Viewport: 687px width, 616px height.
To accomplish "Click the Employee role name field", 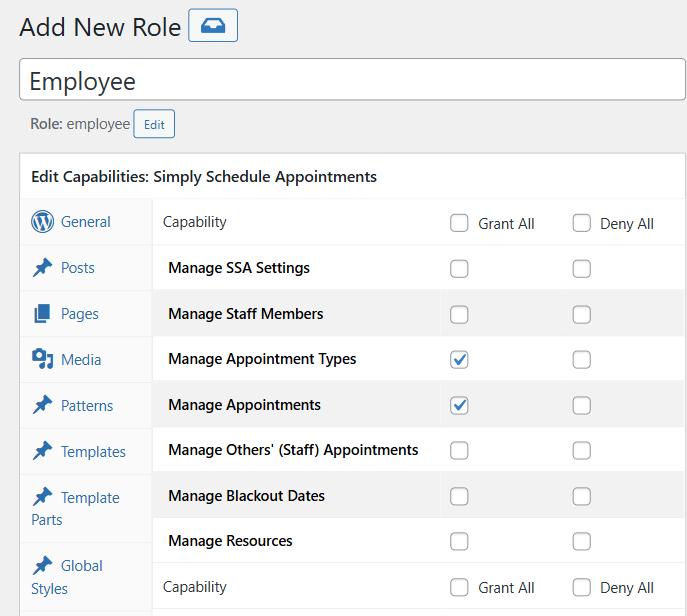I will [x=352, y=80].
